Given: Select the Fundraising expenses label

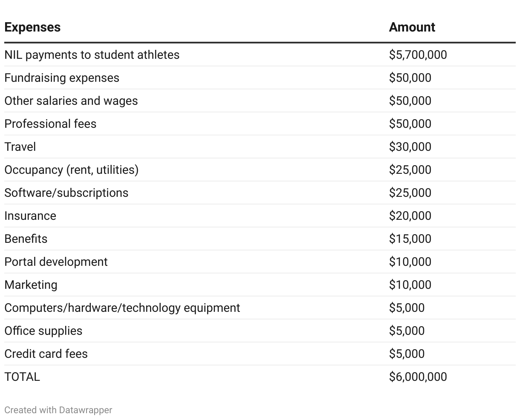Looking at the screenshot, I should point(62,78).
